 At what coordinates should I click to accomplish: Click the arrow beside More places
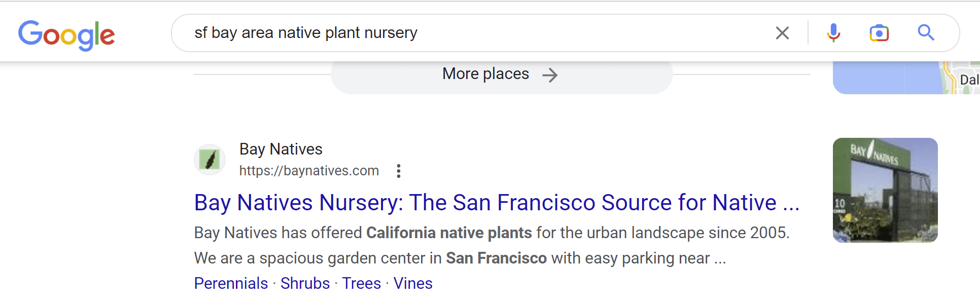pyautogui.click(x=550, y=75)
